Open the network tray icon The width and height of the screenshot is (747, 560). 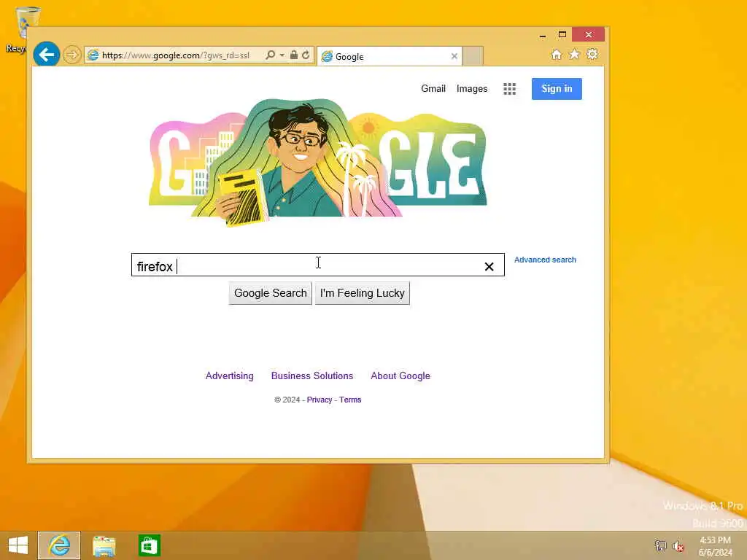click(660, 545)
